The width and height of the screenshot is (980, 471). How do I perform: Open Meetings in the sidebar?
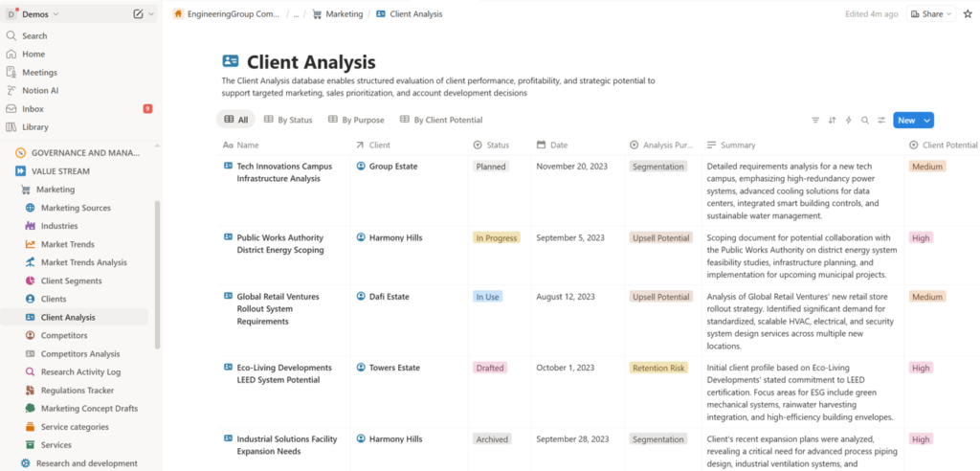point(39,73)
